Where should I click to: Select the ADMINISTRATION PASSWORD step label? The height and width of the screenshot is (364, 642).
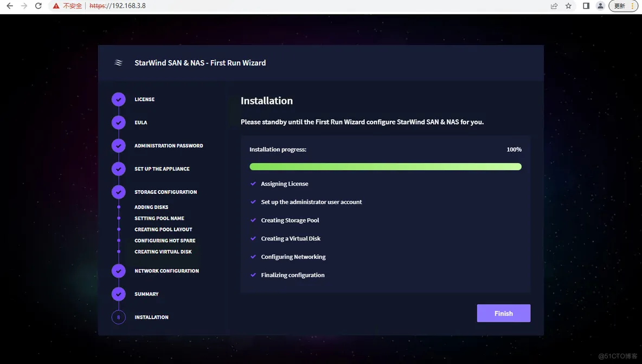169,146
